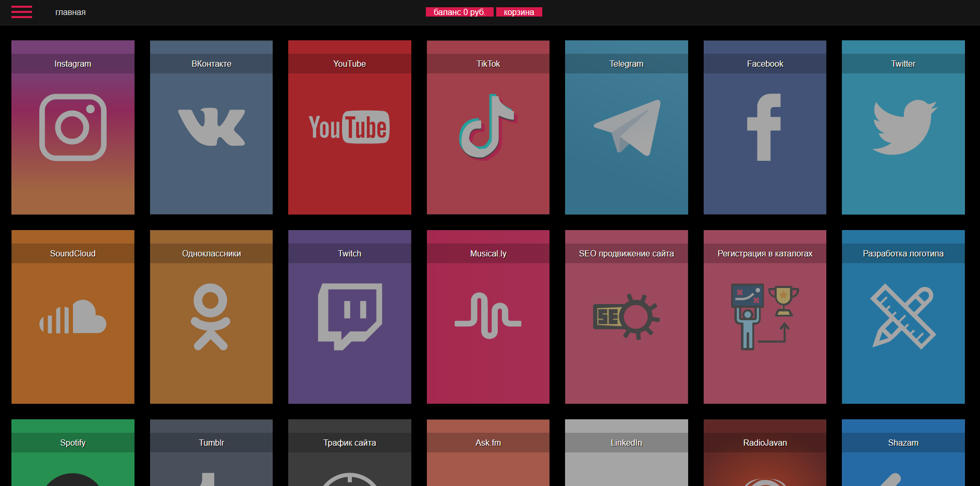Open SEO продвижение сайта title
Image resolution: width=980 pixels, height=486 pixels.
point(627,253)
